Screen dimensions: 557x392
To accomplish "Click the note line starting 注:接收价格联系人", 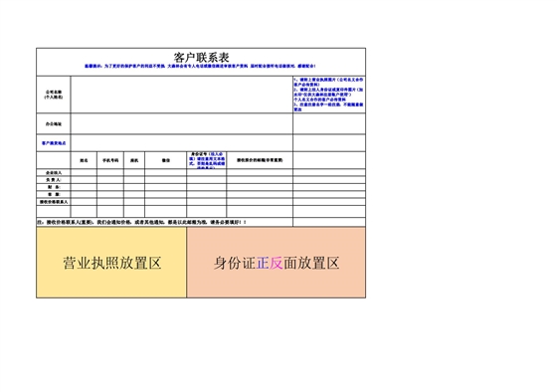I will click(141, 222).
